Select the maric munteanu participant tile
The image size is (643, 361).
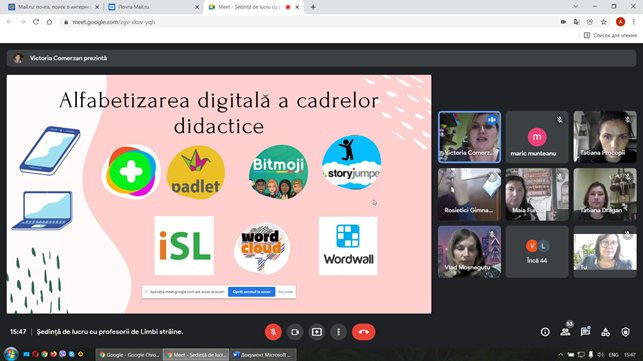537,137
